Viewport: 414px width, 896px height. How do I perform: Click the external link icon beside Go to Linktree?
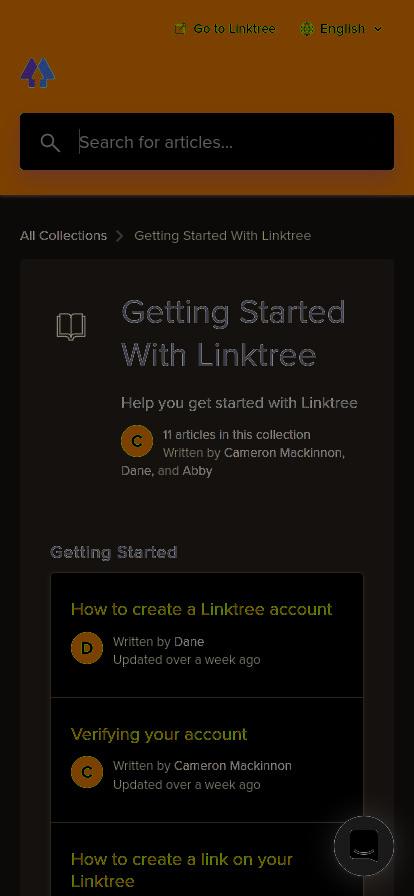[x=180, y=29]
